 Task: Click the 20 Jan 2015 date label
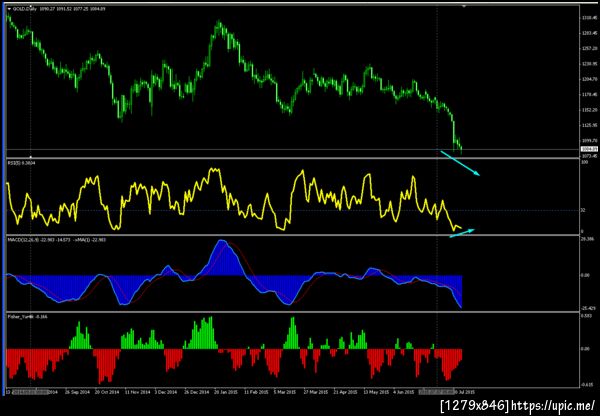pos(226,392)
